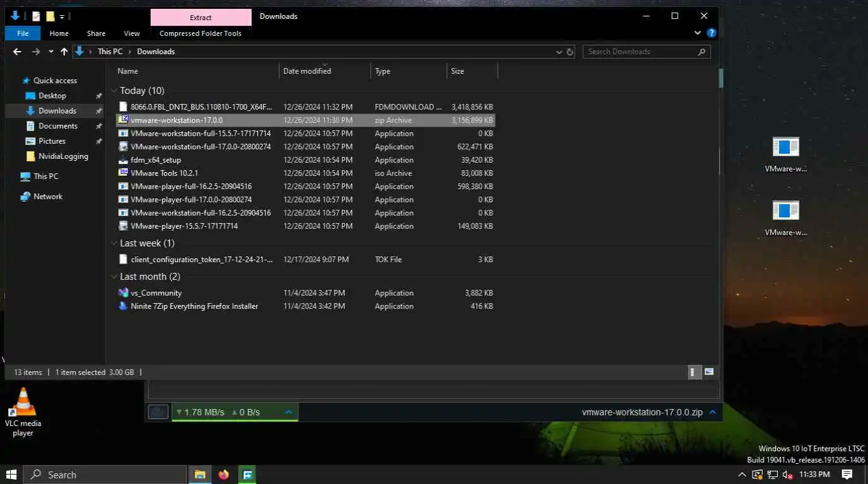Select This PC in navigation pane
Screen dimensions: 868x484
pos(45,176)
